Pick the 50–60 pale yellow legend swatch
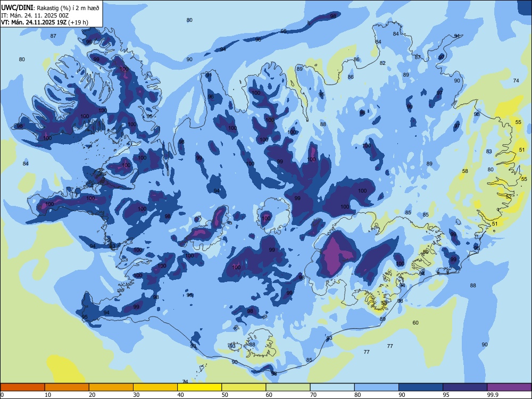Viewport: 532px width, 399px height. (244, 387)
